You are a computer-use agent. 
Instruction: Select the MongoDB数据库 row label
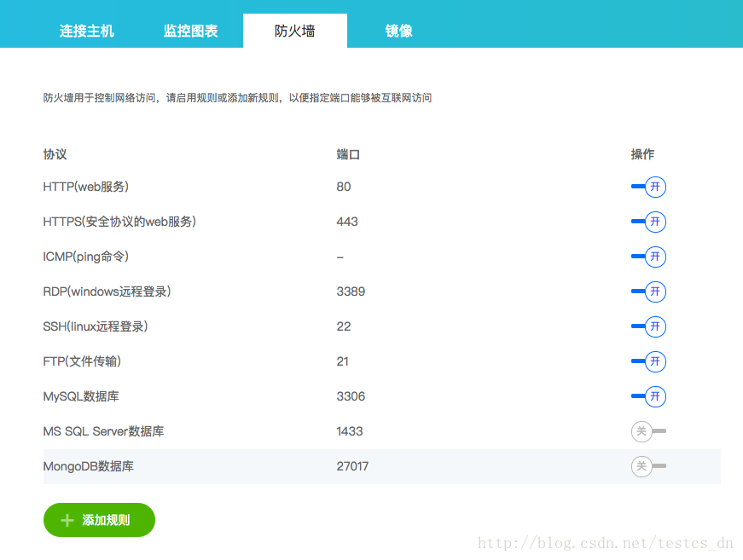[88, 466]
